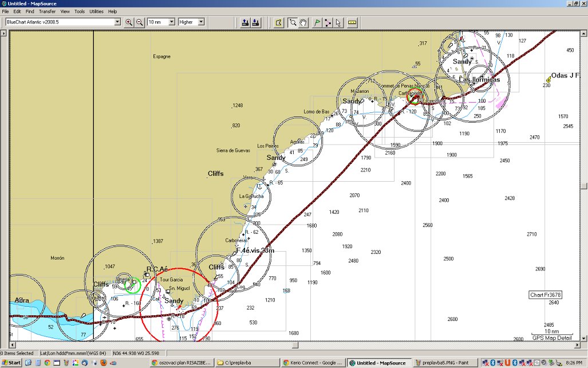The height and width of the screenshot is (368, 588).
Task: Select the arrow Selection tool
Action: (x=338, y=22)
